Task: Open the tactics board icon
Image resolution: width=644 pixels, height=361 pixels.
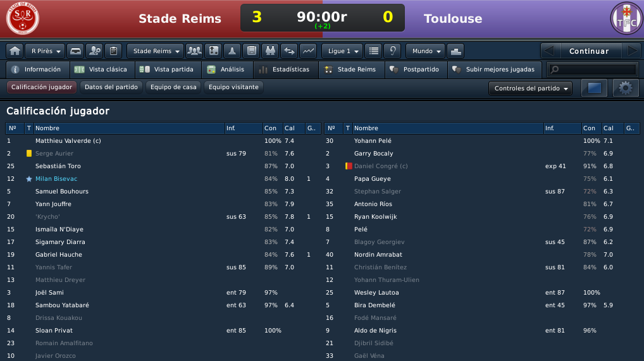Action: [x=214, y=51]
